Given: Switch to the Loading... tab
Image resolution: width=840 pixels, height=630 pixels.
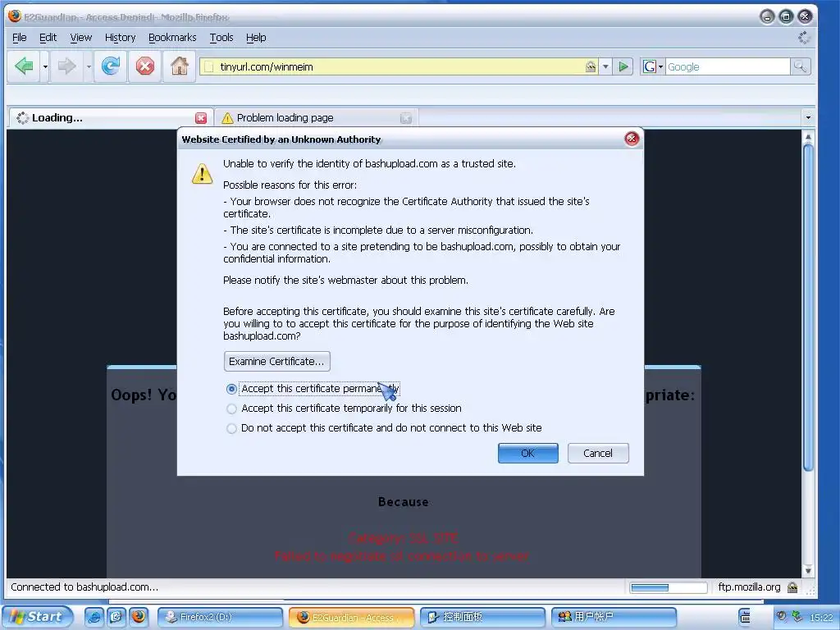Looking at the screenshot, I should pyautogui.click(x=110, y=118).
